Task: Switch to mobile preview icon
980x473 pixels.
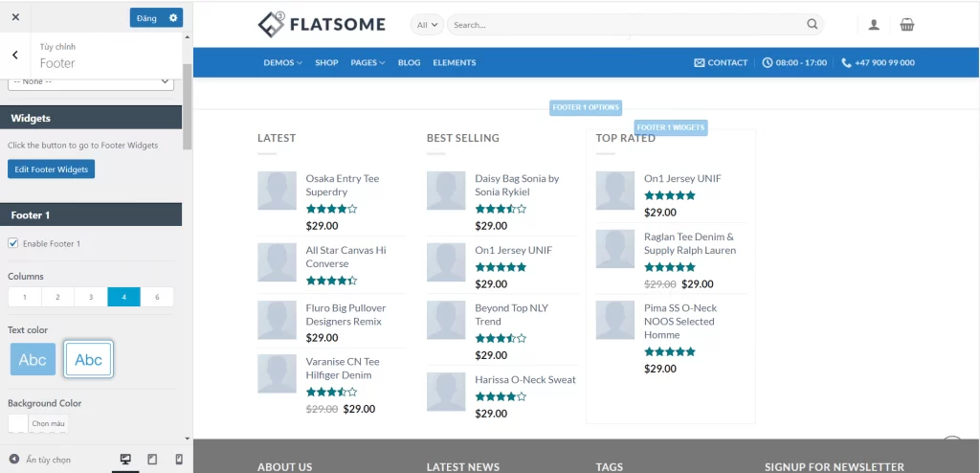Action: (179, 460)
